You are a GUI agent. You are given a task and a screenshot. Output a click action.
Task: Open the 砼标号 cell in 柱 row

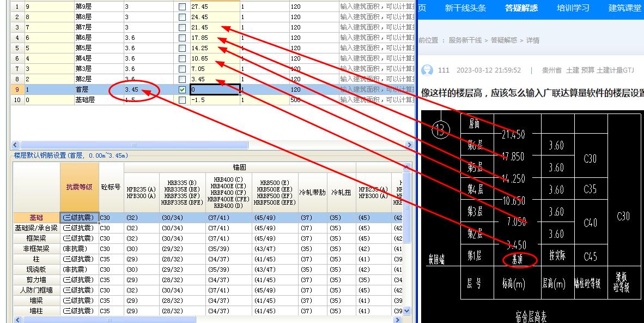point(111,259)
